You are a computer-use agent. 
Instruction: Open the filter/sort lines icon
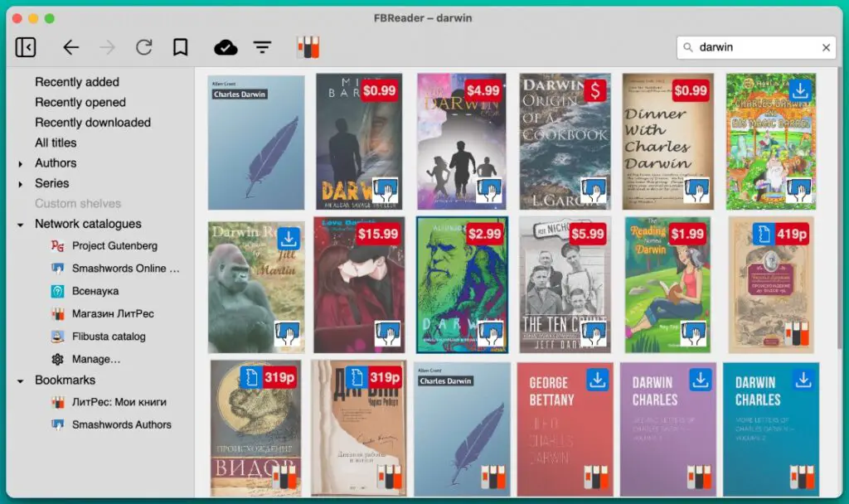[x=263, y=47]
